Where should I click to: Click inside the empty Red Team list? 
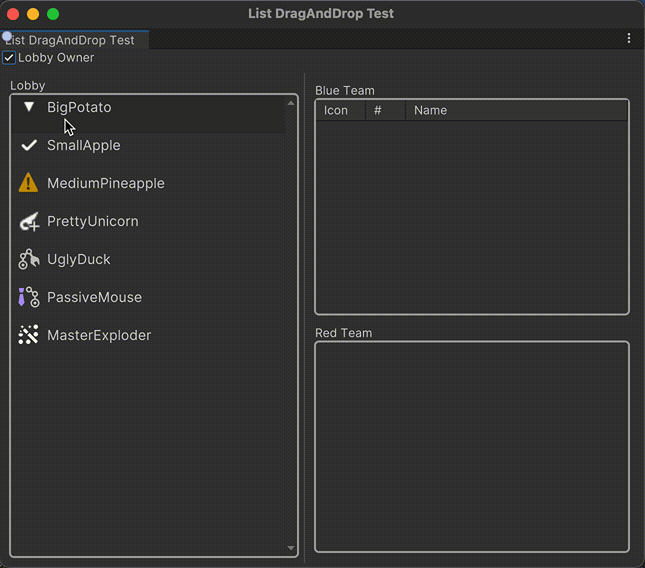pos(472,446)
